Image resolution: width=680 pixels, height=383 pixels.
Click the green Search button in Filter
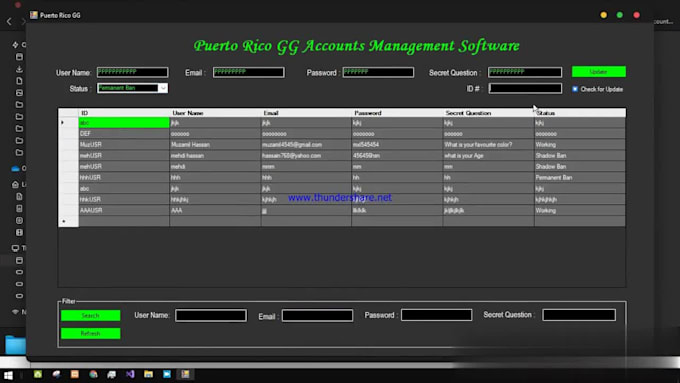[91, 315]
